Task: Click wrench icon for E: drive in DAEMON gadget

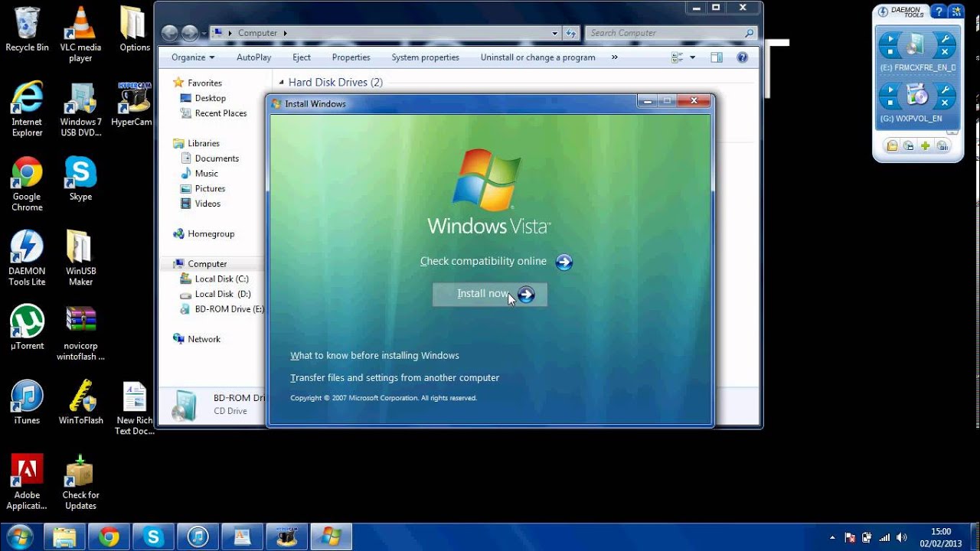Action: pos(945,40)
